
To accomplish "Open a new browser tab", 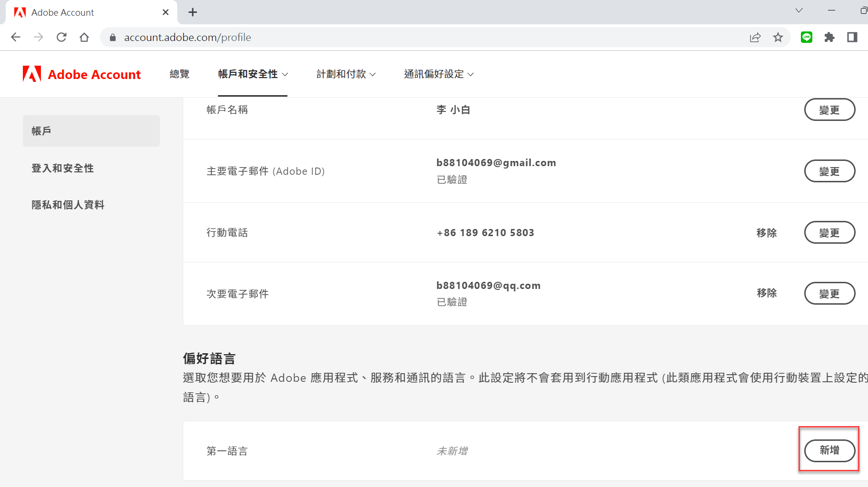I will pos(193,12).
